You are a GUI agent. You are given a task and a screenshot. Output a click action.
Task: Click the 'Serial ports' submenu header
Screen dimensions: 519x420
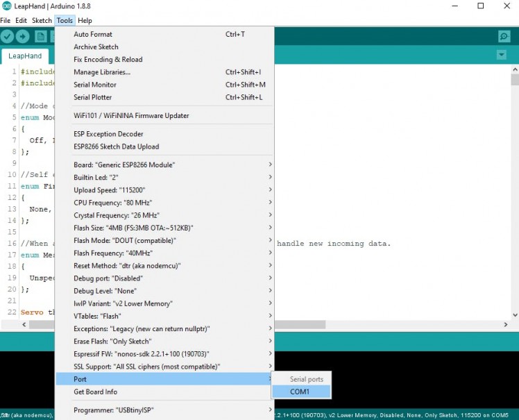[x=307, y=379]
